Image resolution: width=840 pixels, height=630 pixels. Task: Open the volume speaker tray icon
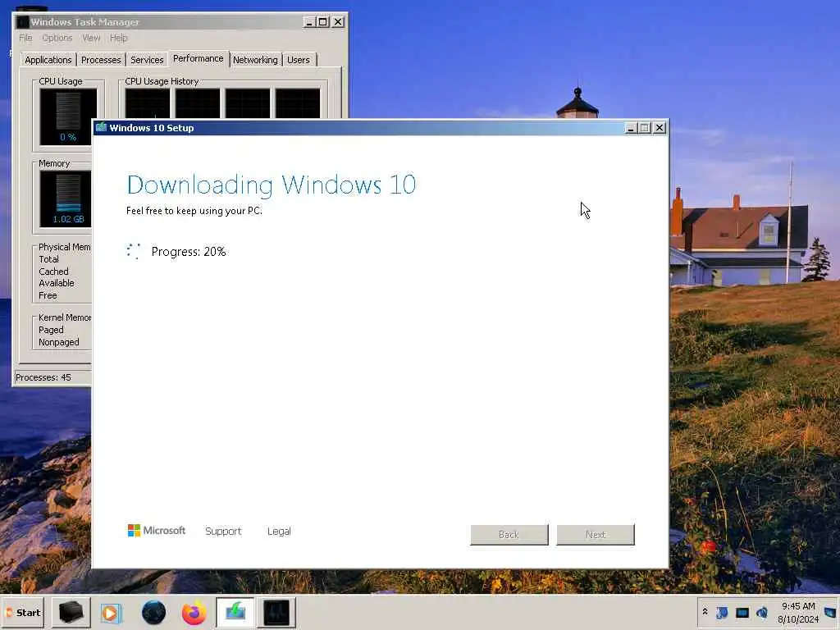coord(762,612)
